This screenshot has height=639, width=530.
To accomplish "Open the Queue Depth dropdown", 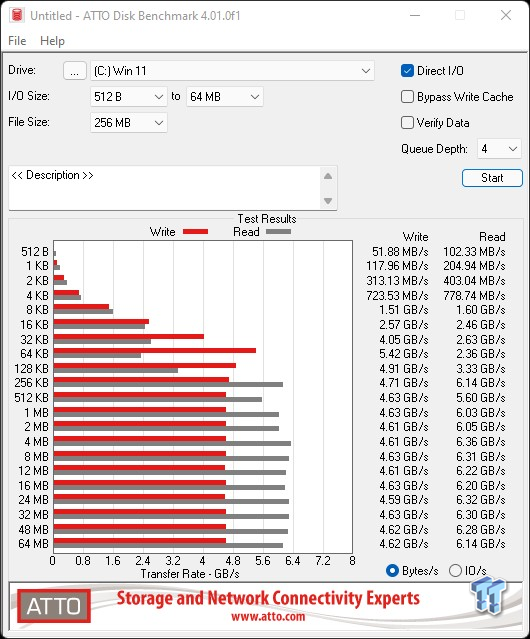I will [x=499, y=149].
